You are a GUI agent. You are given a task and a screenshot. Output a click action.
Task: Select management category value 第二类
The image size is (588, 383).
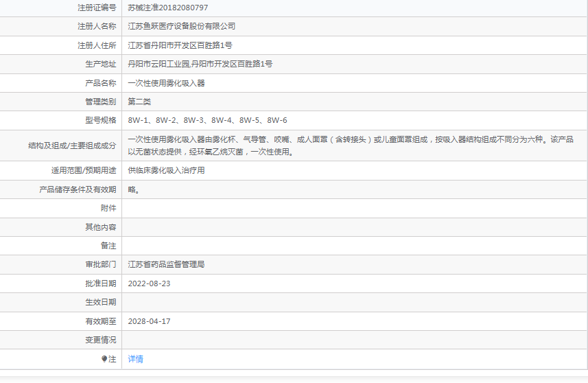point(139,102)
